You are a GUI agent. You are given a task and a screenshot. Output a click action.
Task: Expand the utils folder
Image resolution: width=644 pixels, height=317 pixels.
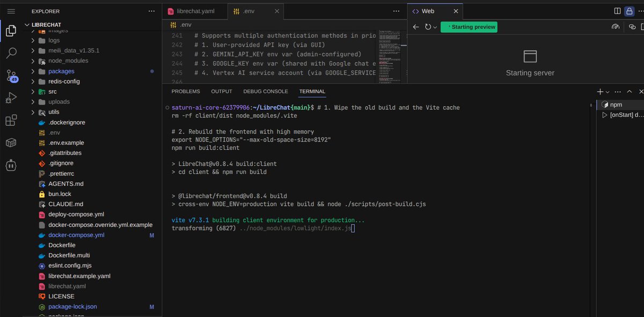[x=54, y=112]
